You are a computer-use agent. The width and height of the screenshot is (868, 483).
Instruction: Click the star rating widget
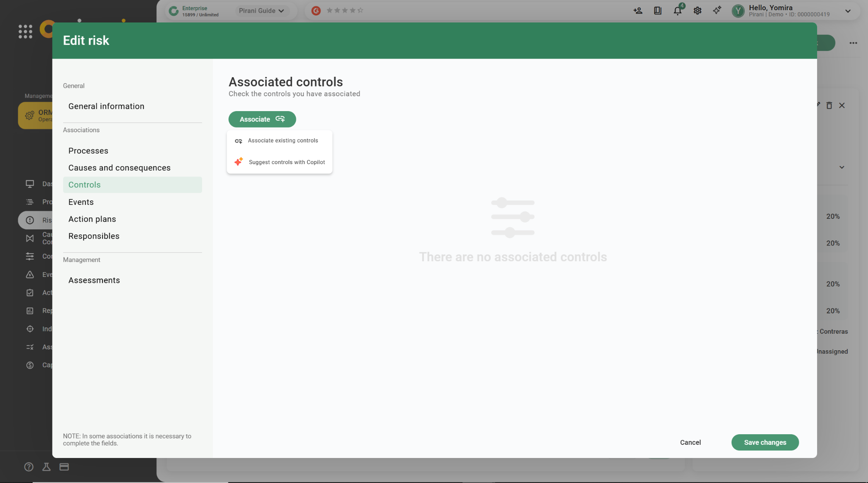point(345,11)
